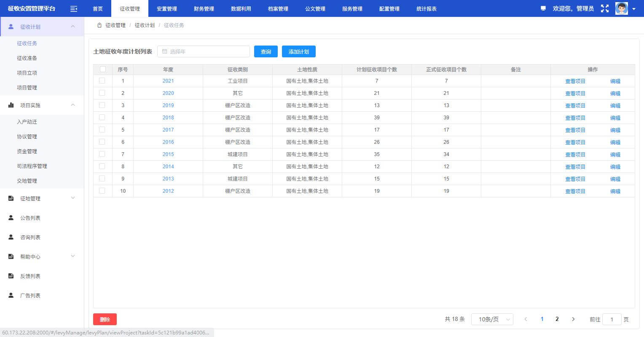Click the 公告列表 sidebar icon

point(11,218)
